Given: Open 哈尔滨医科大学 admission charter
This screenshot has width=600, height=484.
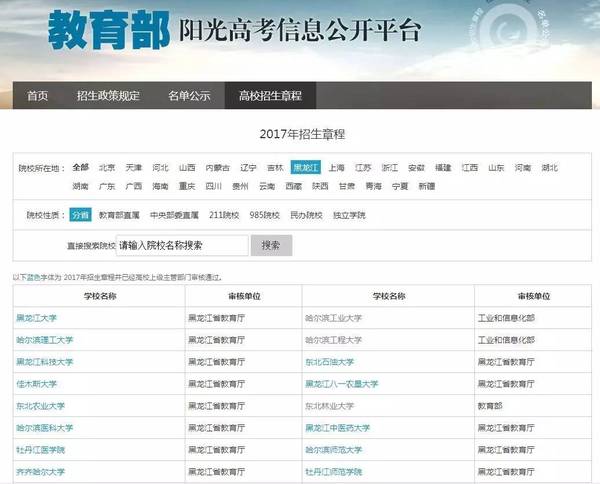Looking at the screenshot, I should (x=44, y=428).
